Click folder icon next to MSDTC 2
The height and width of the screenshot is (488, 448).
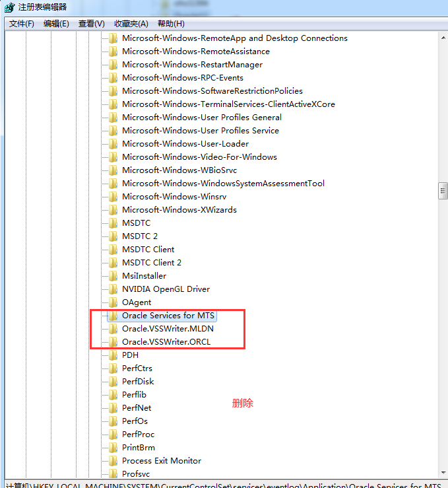coord(113,236)
